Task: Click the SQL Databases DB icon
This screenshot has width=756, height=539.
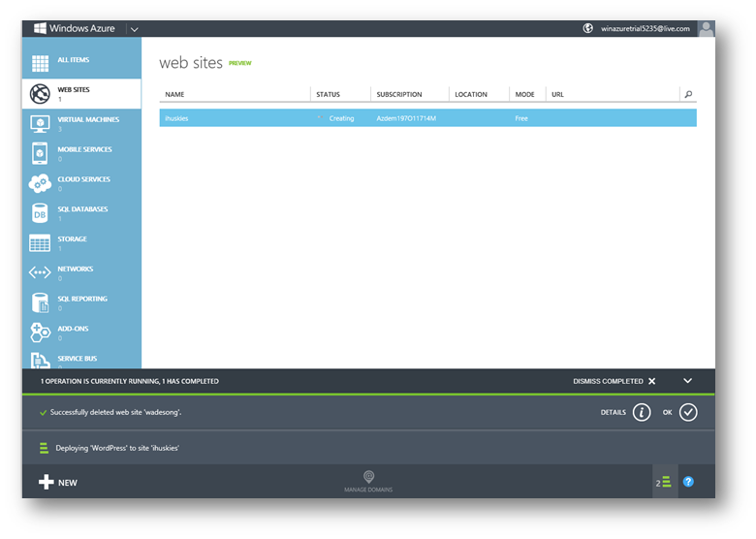Action: point(40,213)
